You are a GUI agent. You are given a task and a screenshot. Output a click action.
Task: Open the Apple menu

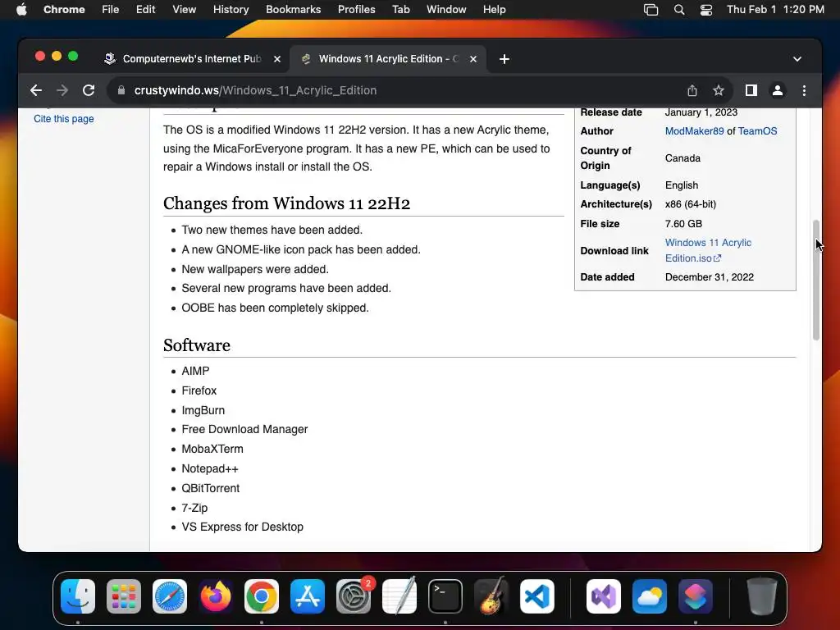click(21, 10)
